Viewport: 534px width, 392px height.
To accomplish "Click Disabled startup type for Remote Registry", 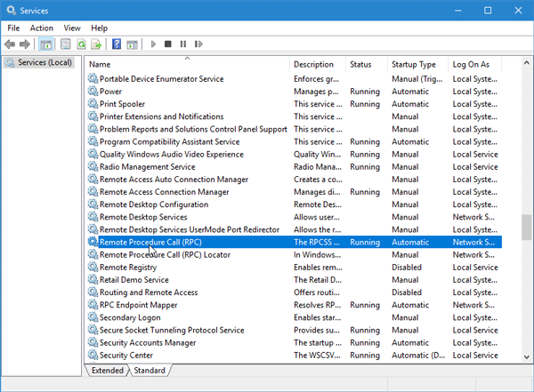I will click(x=407, y=268).
